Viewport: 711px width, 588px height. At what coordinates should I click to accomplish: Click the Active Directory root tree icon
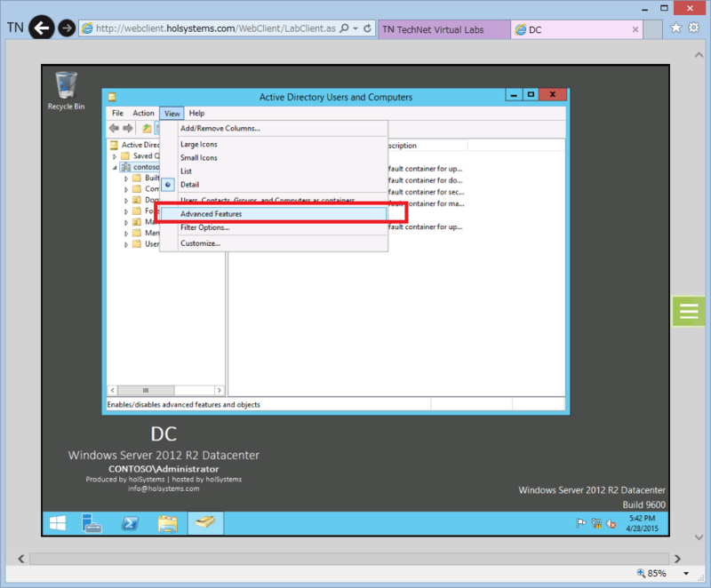115,145
